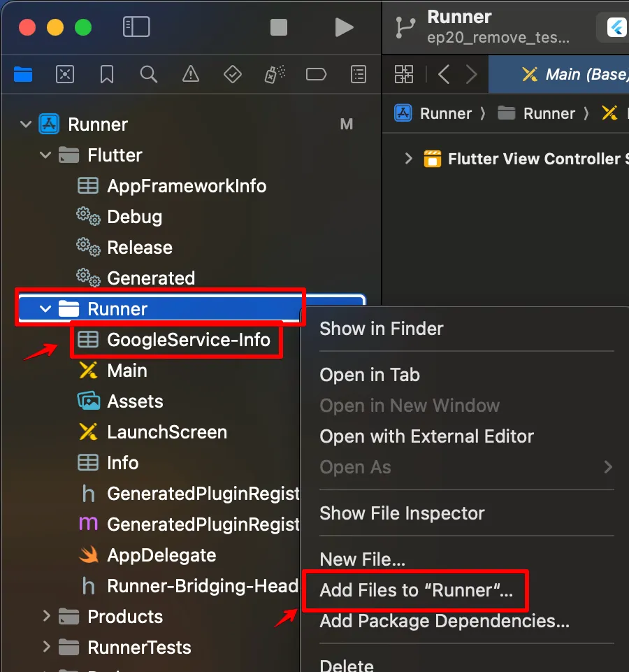Image resolution: width=629 pixels, height=672 pixels.
Task: Select the AppDelegate swift file
Action: tap(148, 555)
